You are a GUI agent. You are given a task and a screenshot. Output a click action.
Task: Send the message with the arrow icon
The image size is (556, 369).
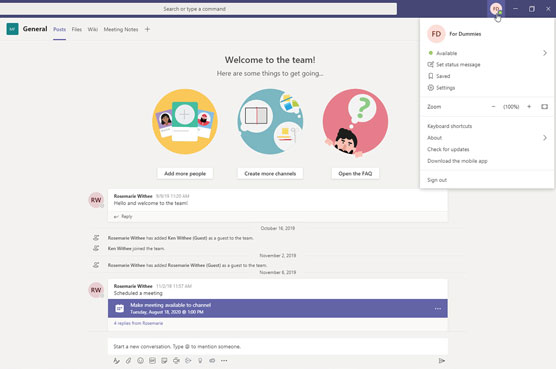(441, 360)
